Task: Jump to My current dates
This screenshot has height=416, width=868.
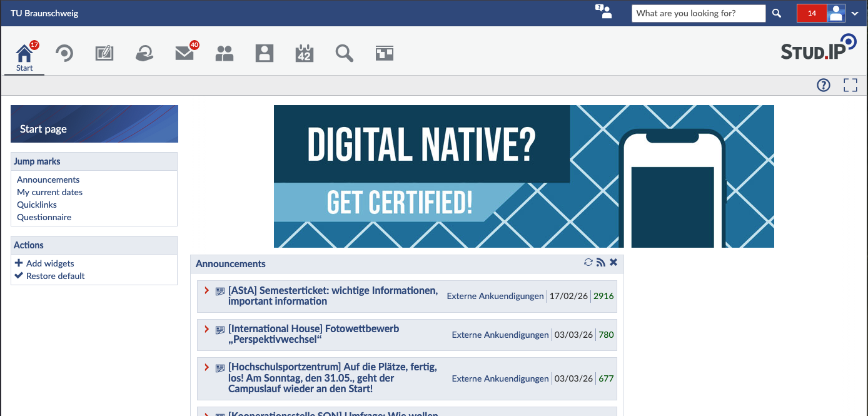Action: coord(49,192)
